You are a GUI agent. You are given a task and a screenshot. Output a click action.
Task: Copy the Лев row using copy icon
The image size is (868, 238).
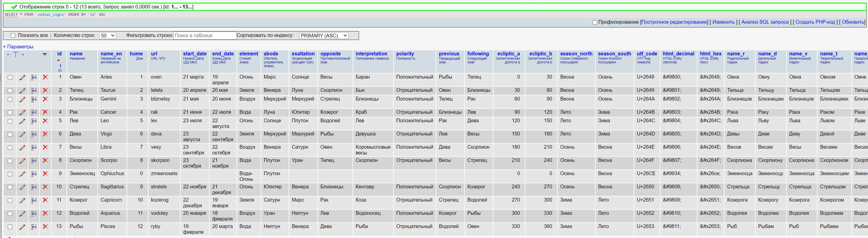[x=34, y=121]
